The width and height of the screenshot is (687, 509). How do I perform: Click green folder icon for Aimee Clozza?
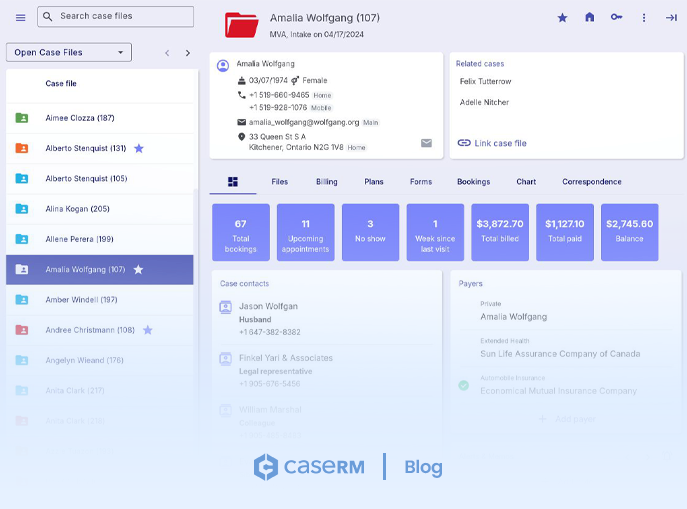22,118
